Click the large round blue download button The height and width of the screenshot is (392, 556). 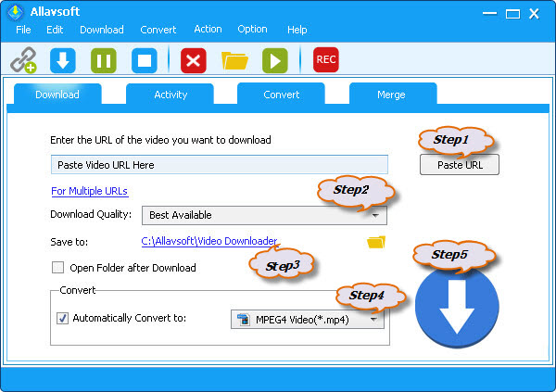457,308
